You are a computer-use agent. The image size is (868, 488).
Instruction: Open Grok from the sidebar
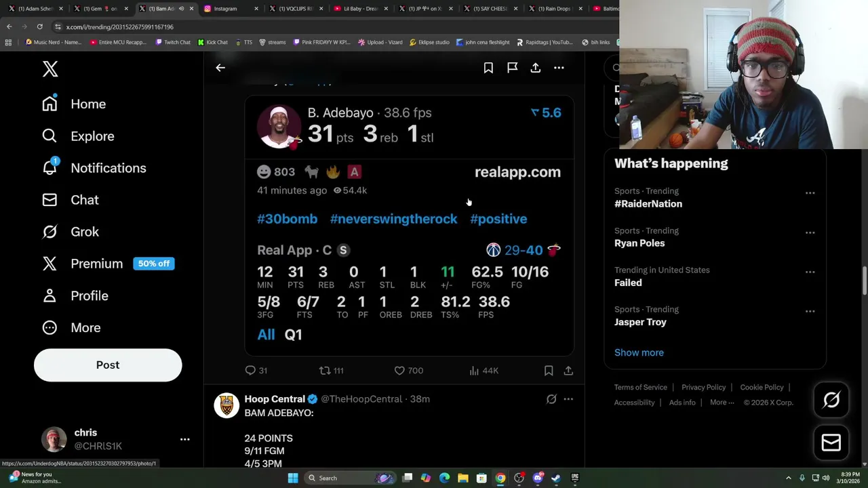[70, 232]
